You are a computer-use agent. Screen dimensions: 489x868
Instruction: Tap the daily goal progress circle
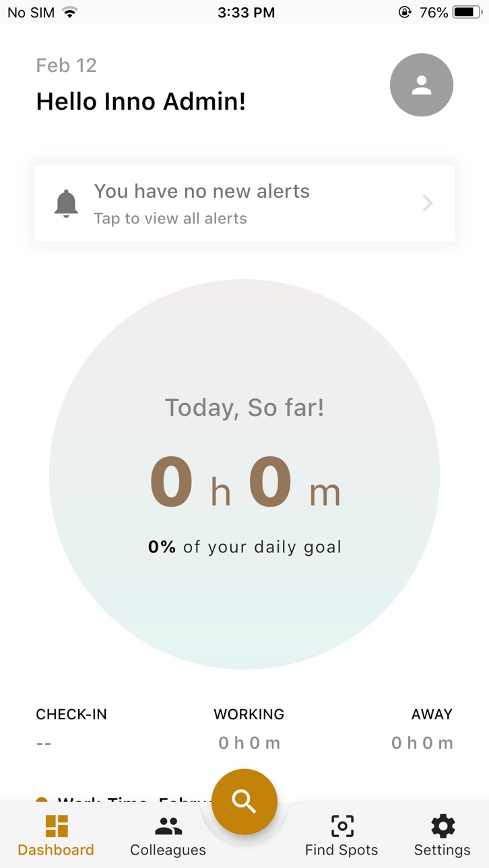pos(244,474)
